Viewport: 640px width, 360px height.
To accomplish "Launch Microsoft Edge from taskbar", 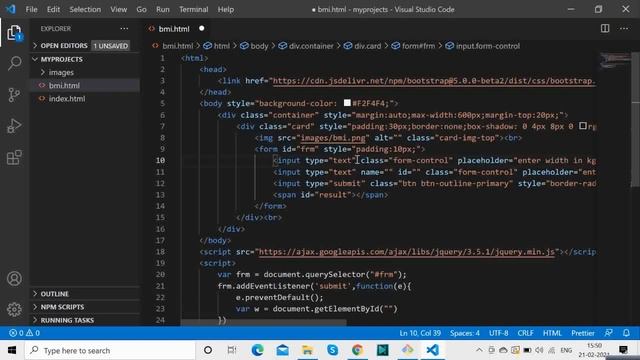I will pyautogui.click(x=258, y=350).
